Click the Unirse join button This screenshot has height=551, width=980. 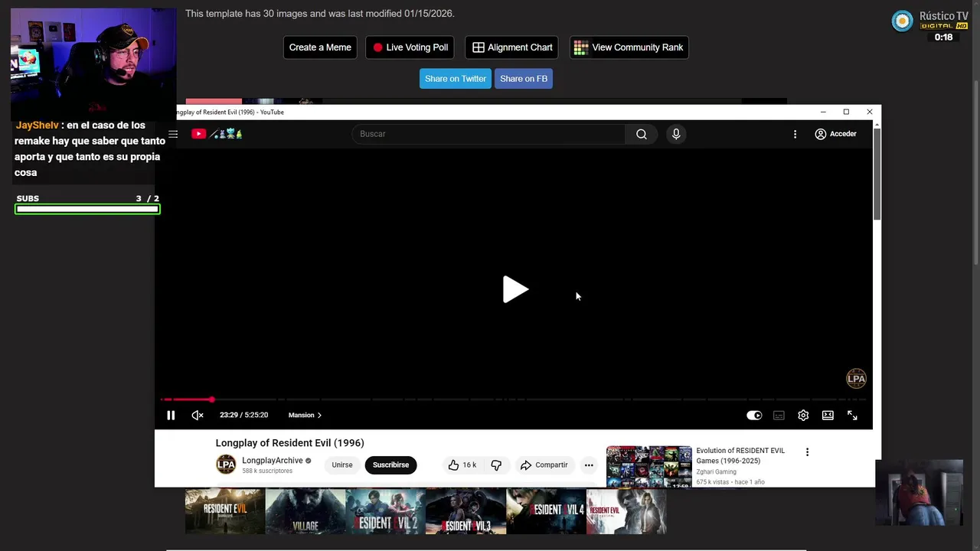click(342, 465)
